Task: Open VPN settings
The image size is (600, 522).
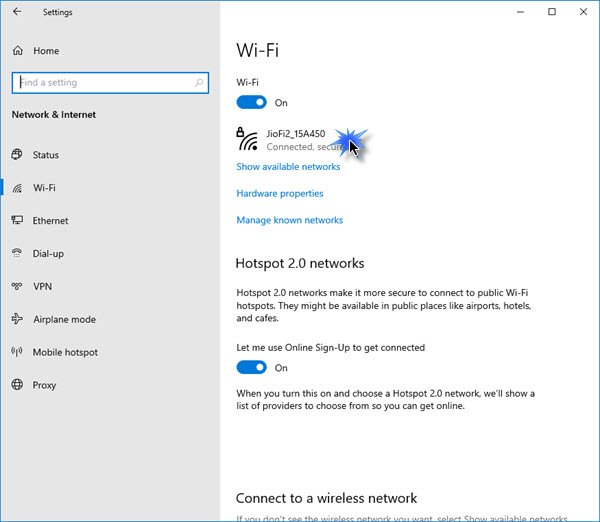Action: 42,287
